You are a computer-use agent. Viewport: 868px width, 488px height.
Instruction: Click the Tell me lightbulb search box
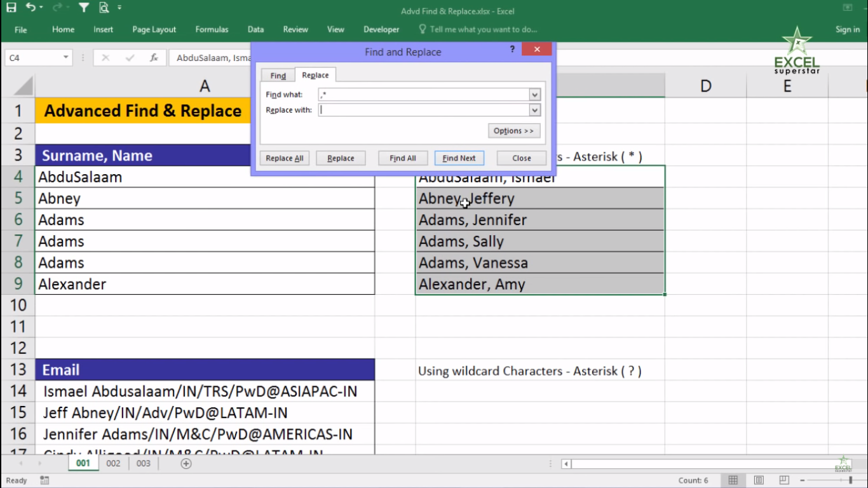click(x=478, y=29)
